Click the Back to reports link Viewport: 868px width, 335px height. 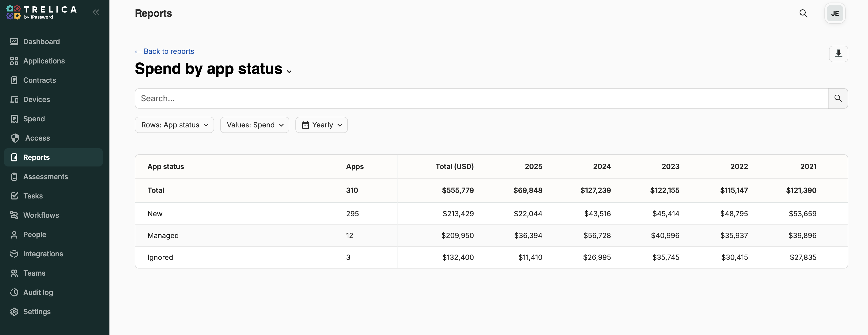(x=164, y=51)
